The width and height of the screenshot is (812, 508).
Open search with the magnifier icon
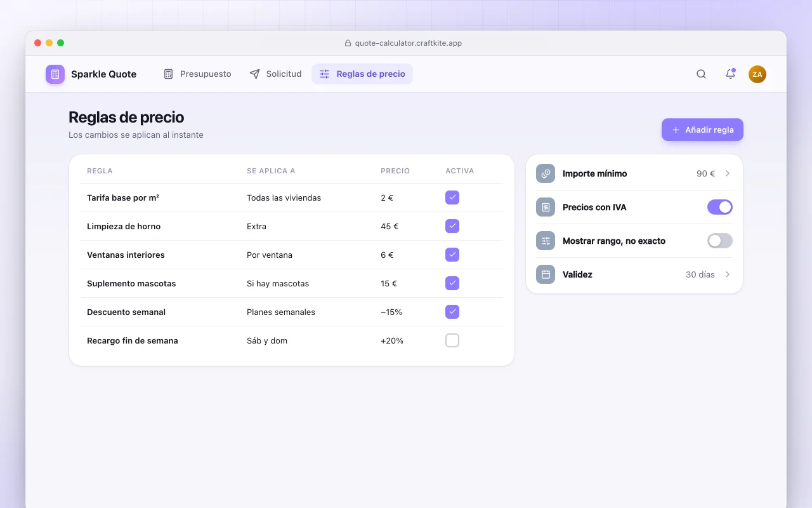[x=701, y=74]
